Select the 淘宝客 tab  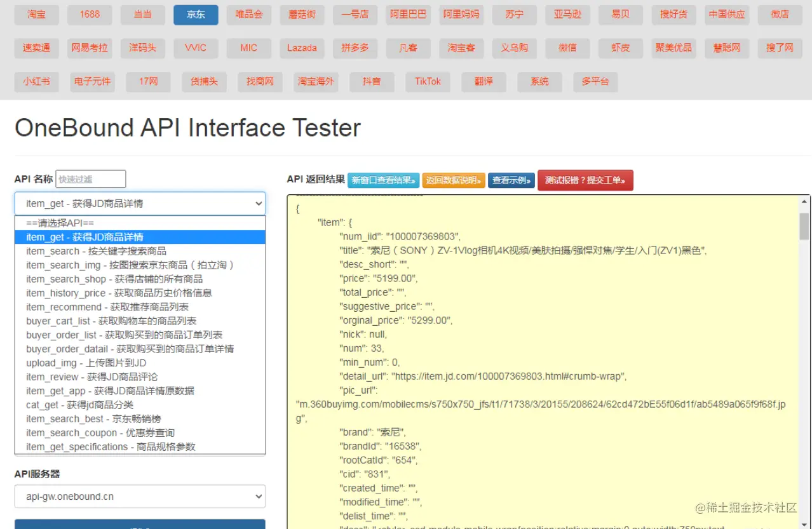(x=461, y=48)
